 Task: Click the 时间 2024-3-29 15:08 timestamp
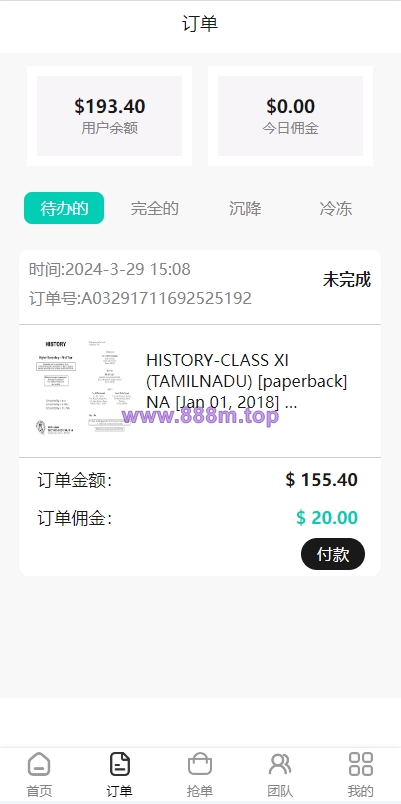(x=110, y=269)
